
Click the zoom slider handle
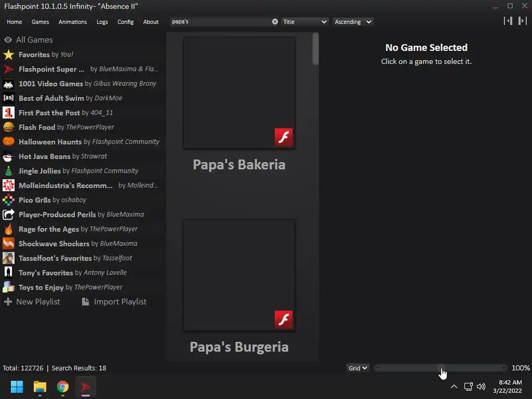[x=441, y=368]
